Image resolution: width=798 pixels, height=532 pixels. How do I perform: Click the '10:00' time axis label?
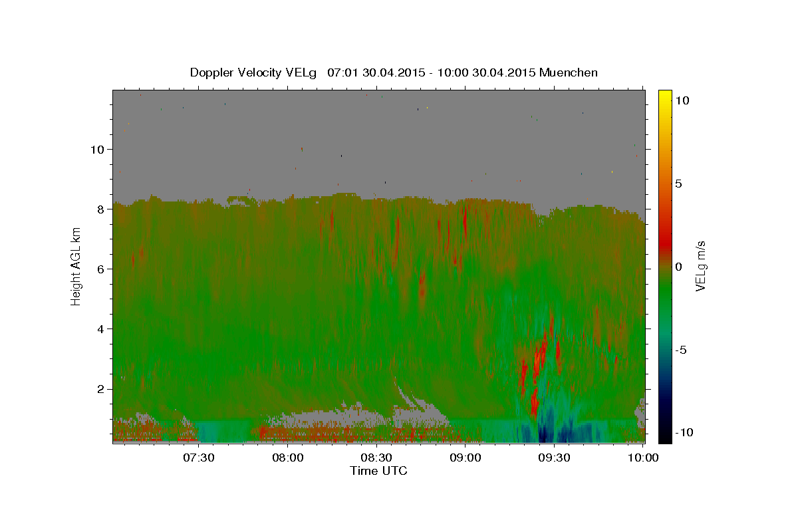coord(644,458)
